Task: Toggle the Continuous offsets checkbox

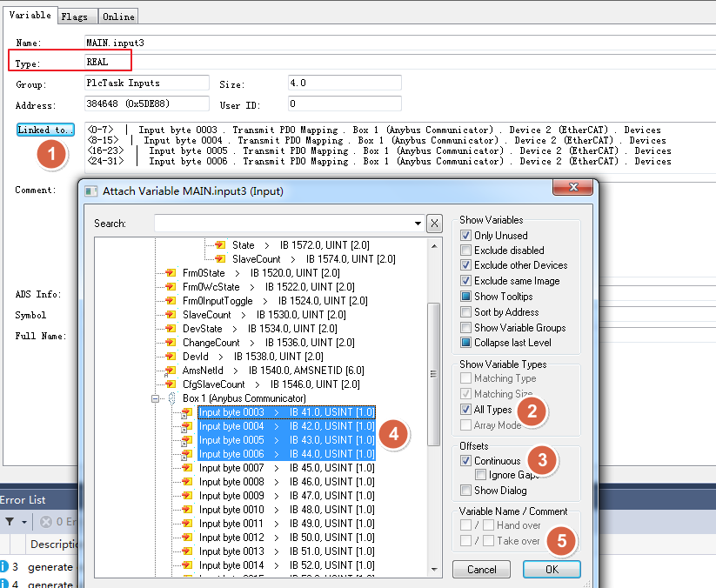Action: [x=465, y=461]
